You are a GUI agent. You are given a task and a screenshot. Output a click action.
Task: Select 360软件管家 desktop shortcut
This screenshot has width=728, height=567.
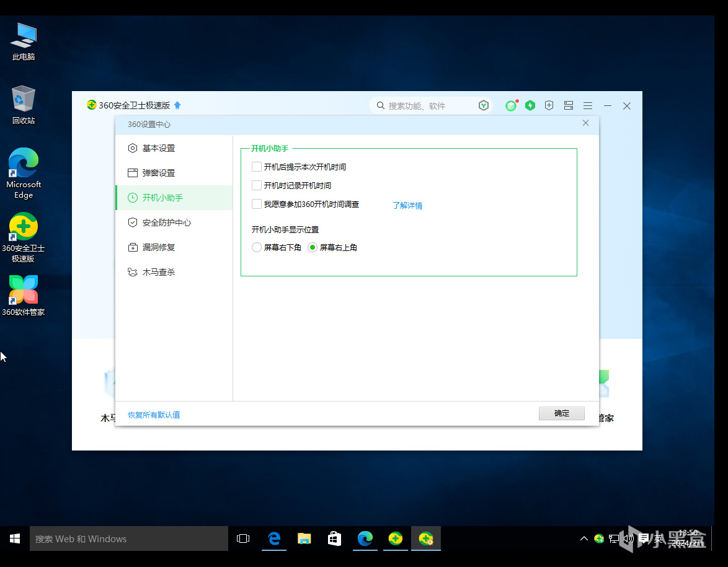[23, 296]
